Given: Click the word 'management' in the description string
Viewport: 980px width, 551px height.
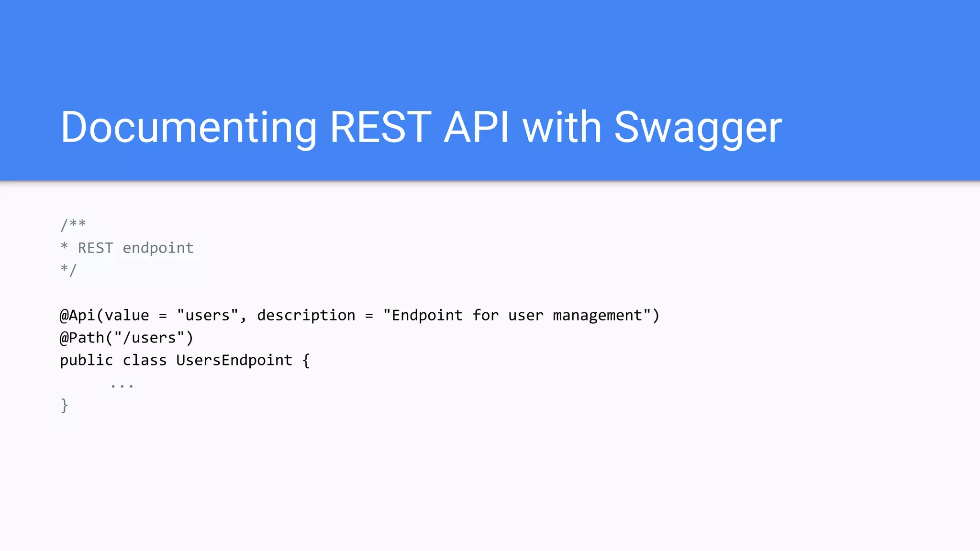Looking at the screenshot, I should 597,315.
